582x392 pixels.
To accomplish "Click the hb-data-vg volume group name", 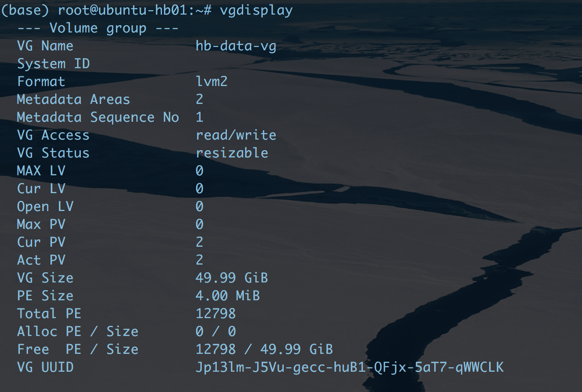I will (x=236, y=46).
